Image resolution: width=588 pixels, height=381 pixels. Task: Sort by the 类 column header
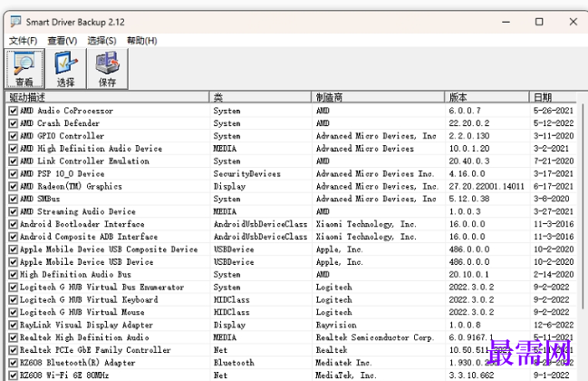260,97
